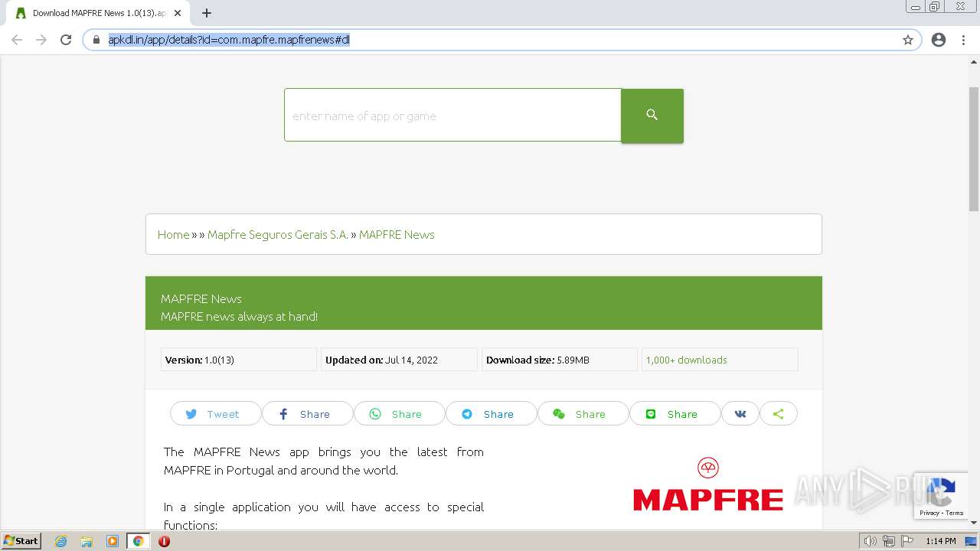The height and width of the screenshot is (551, 980).
Task: Click the address bar URL
Action: 229,40
